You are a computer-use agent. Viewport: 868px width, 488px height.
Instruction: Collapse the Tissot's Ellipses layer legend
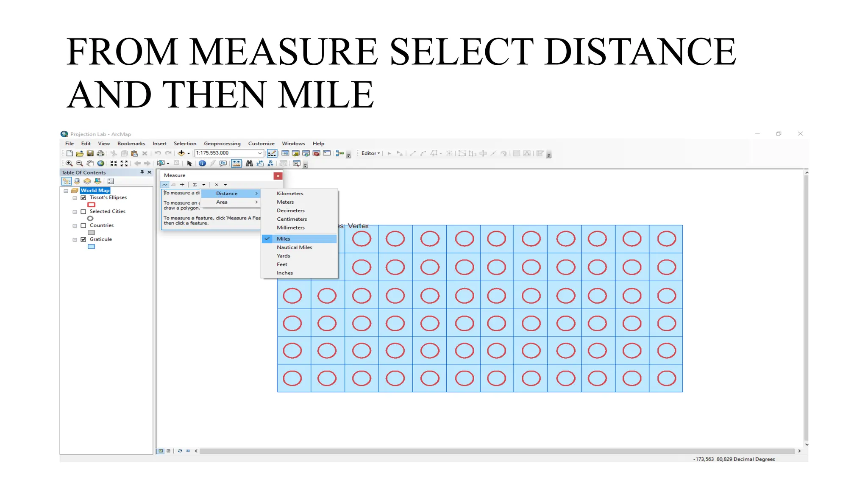click(x=75, y=198)
